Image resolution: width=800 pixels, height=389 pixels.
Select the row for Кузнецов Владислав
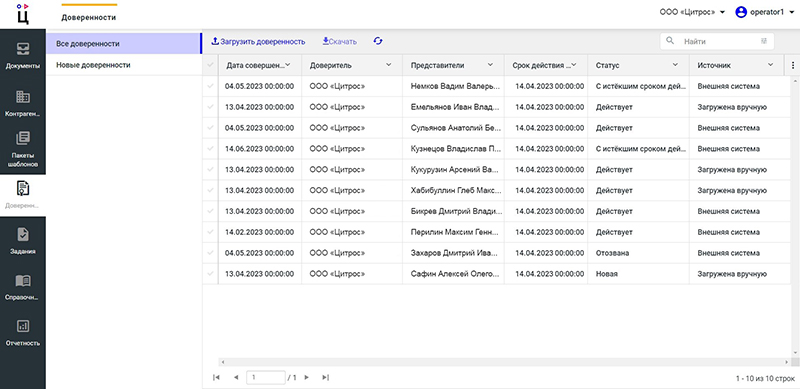click(x=210, y=149)
